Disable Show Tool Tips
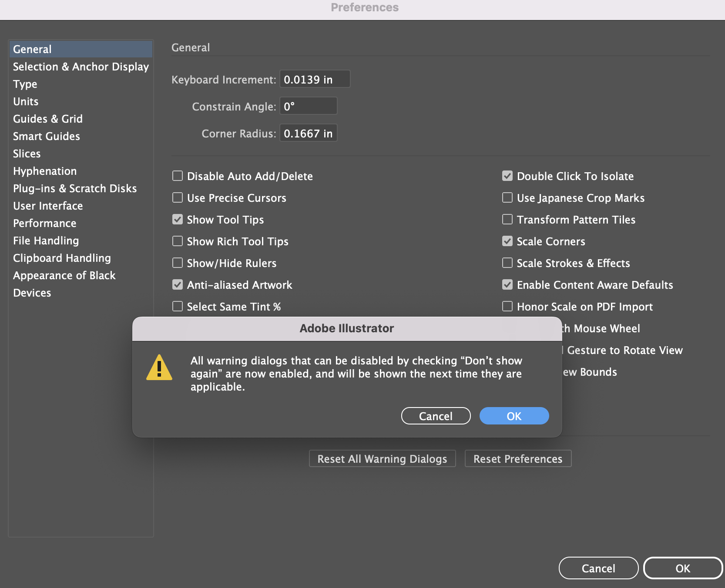This screenshot has width=725, height=588. pos(177,219)
